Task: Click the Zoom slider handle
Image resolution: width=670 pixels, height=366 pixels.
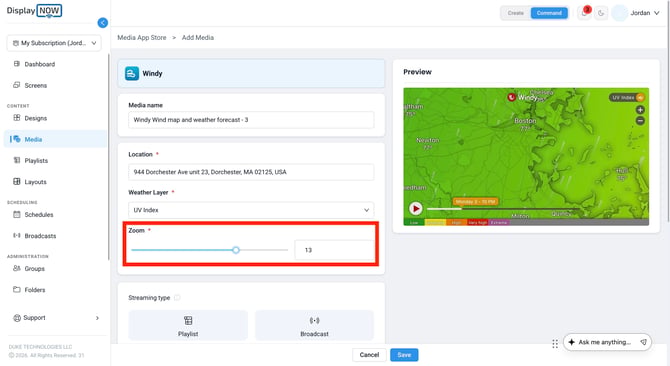Action: click(236, 250)
